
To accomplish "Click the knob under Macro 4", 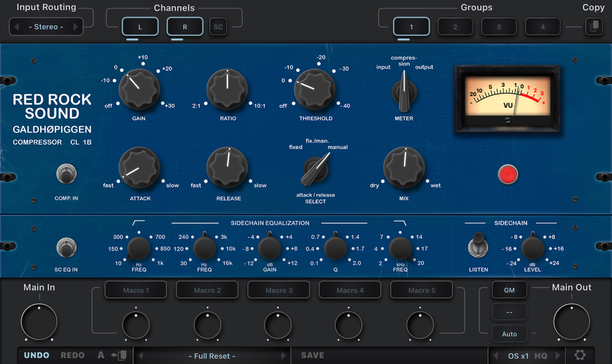I will click(349, 326).
